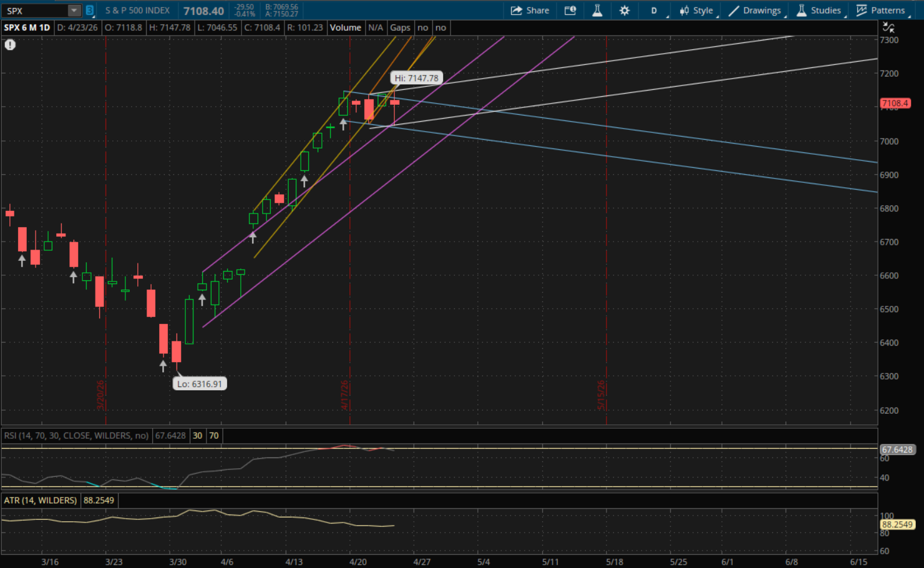The width and height of the screenshot is (924, 568).
Task: Click the RSI study label
Action: (x=76, y=436)
